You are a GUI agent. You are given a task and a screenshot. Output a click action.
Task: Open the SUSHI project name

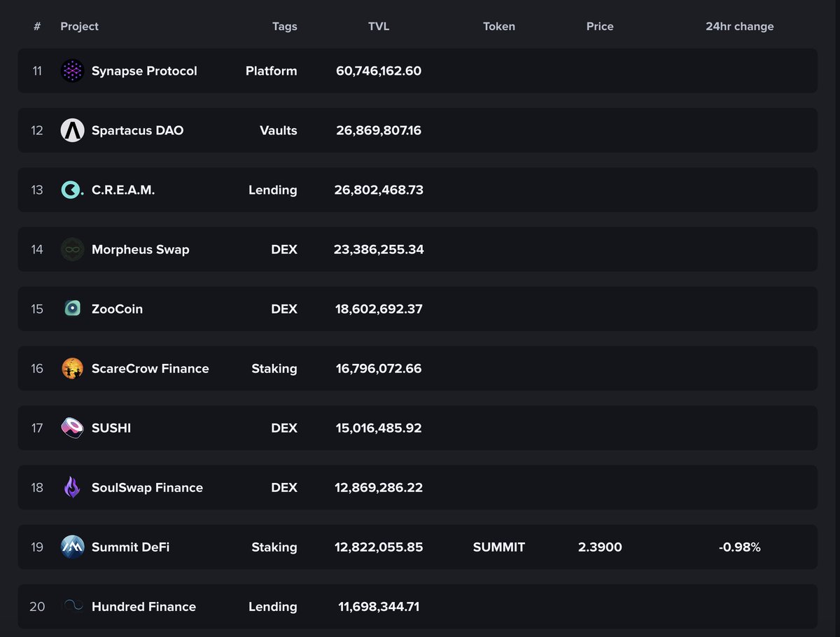point(111,428)
